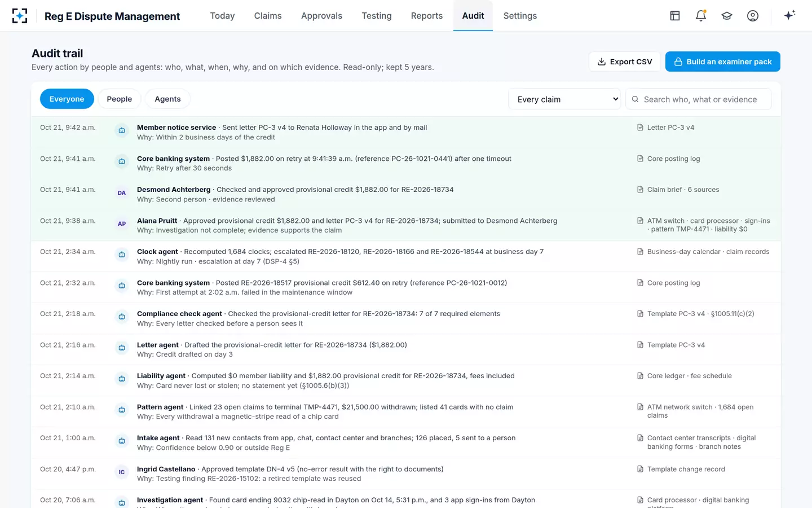This screenshot has width=812, height=508.
Task: Switch to the Claims tab
Action: 268,16
